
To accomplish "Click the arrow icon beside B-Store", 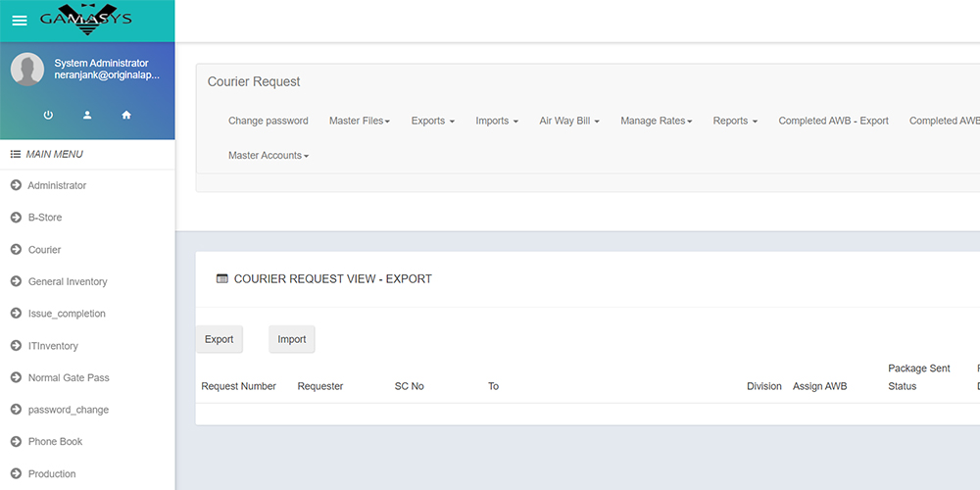I will [16, 218].
